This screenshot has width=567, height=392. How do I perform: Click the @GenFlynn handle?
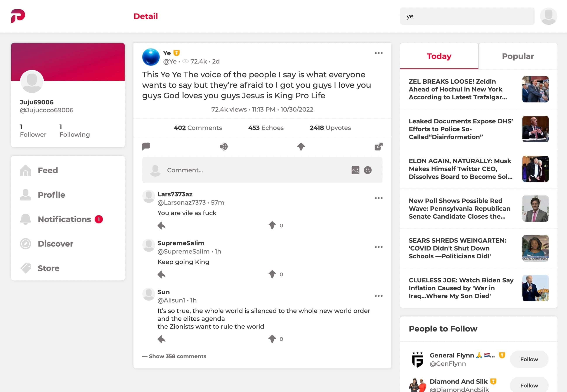(448, 364)
